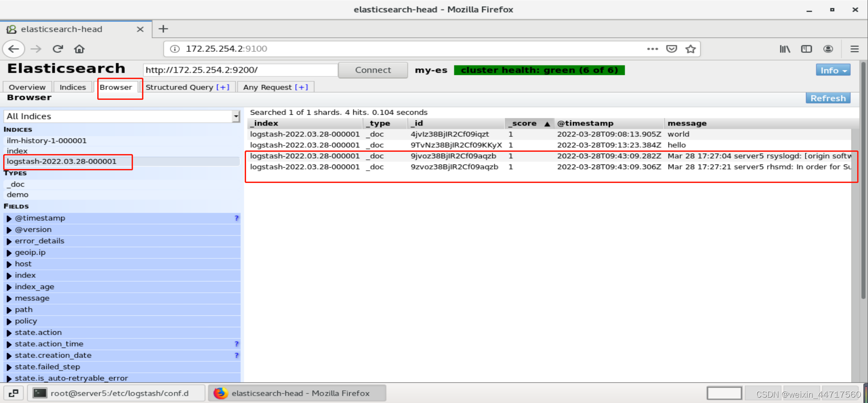Open a new browser tab
The height and width of the screenshot is (403, 868).
163,29
